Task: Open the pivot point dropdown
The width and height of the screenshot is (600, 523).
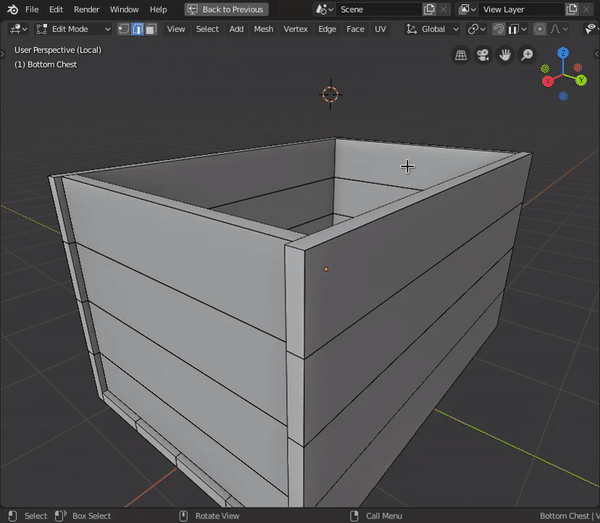Action: tap(476, 29)
